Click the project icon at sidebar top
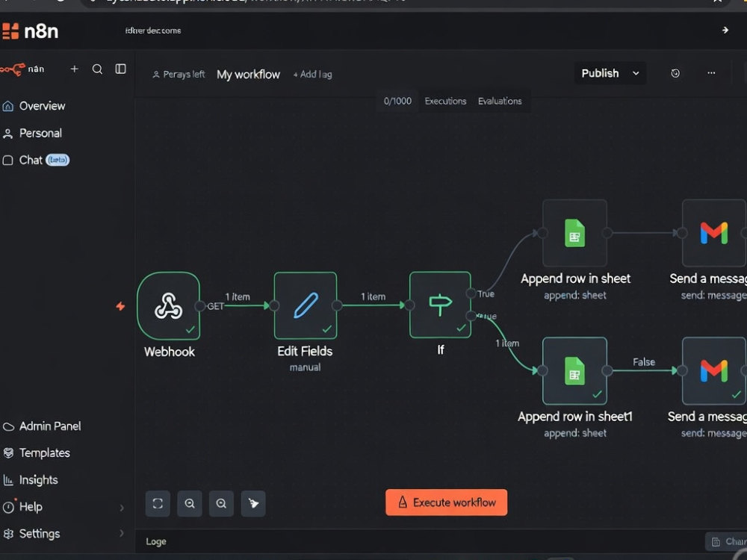Viewport: 747px width, 560px height. (x=13, y=69)
